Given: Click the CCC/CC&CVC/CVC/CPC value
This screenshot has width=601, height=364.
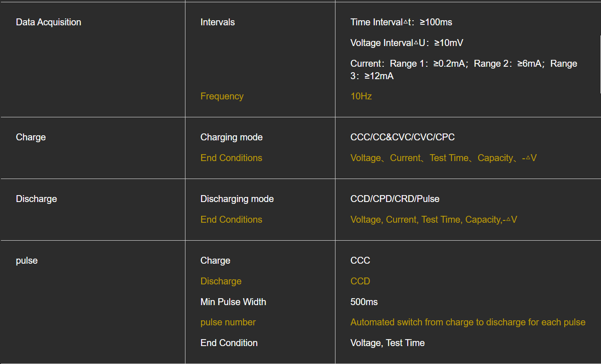Looking at the screenshot, I should tap(403, 137).
